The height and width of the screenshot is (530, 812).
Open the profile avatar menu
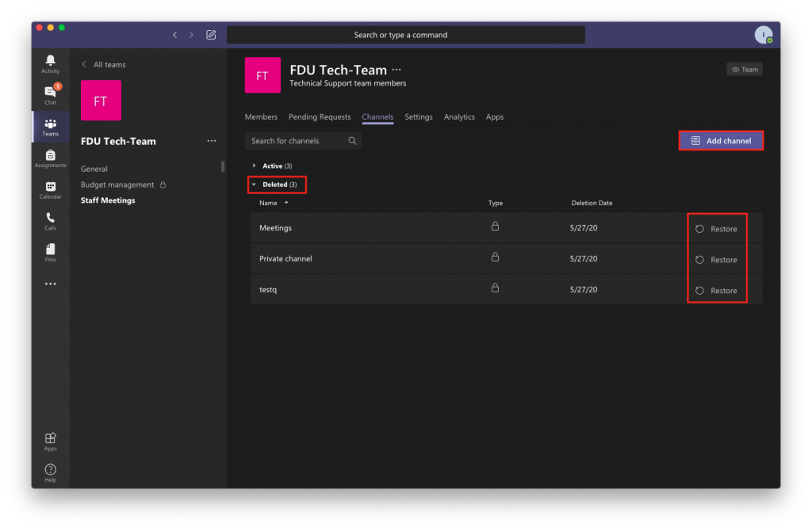click(x=763, y=35)
